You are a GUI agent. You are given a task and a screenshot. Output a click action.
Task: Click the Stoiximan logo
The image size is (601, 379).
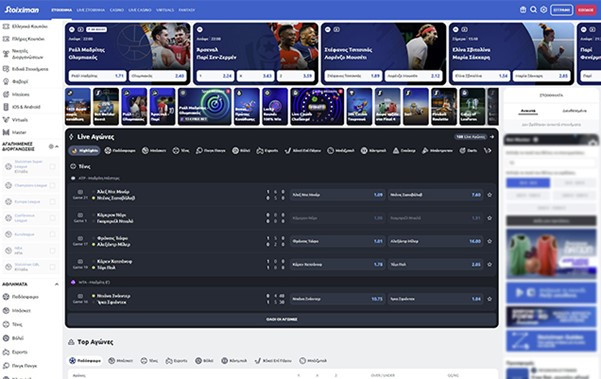coord(22,10)
